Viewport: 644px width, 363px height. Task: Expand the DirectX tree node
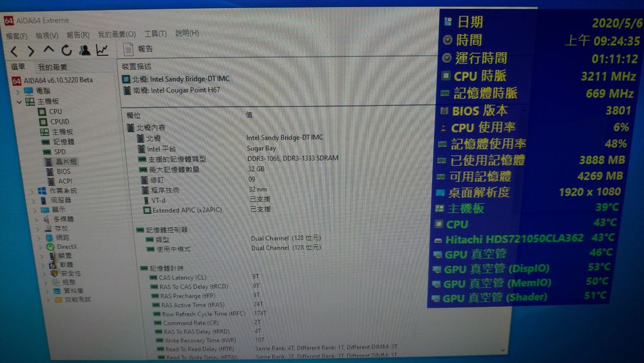(x=41, y=247)
